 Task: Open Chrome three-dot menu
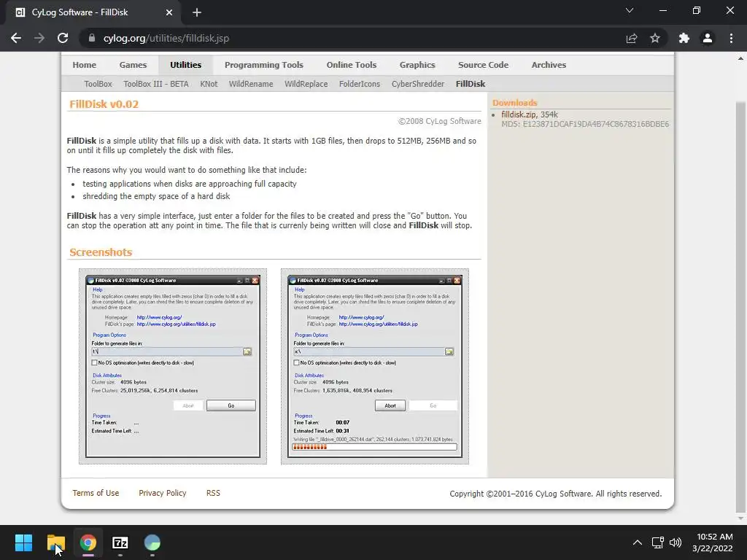click(731, 38)
